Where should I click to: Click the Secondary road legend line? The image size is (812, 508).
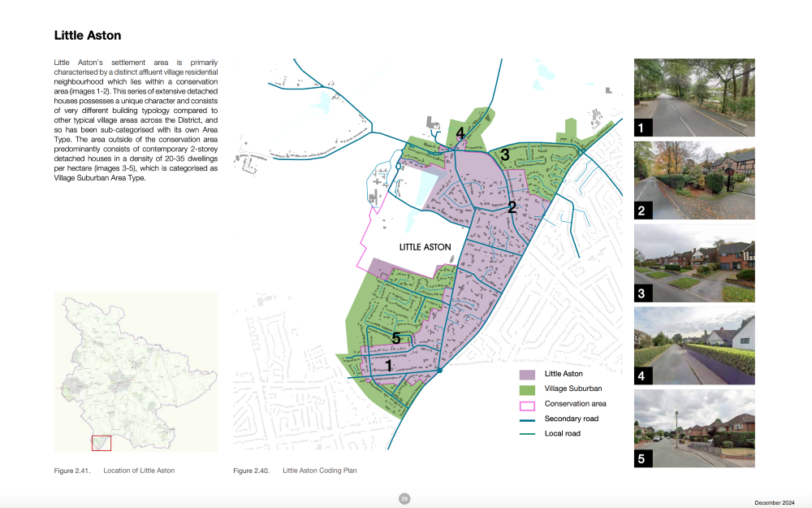click(x=525, y=419)
